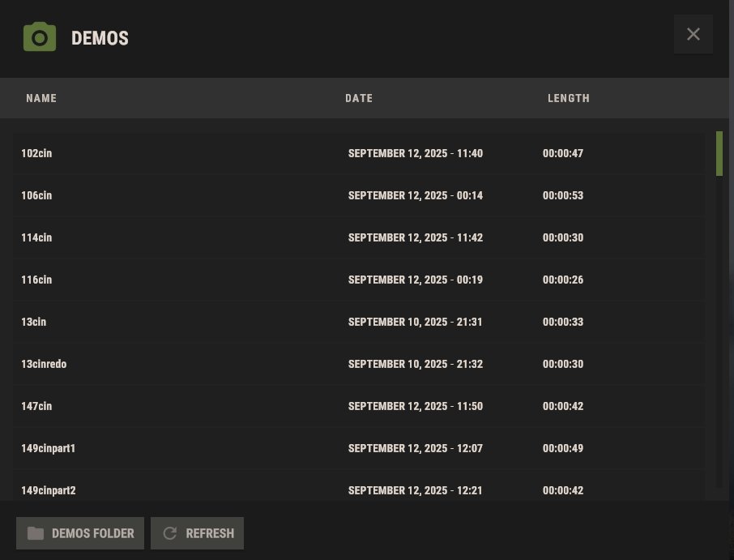The image size is (734, 560).
Task: Select the 106cin demo
Action: pos(359,196)
